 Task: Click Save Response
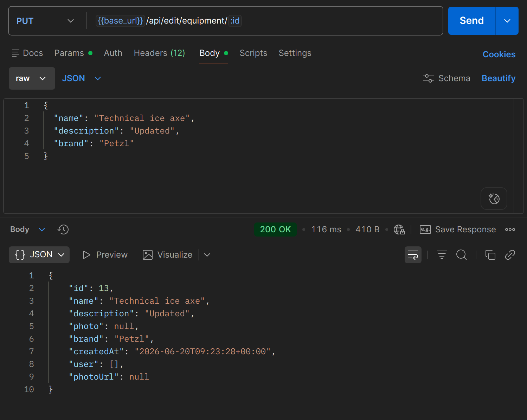click(x=458, y=230)
